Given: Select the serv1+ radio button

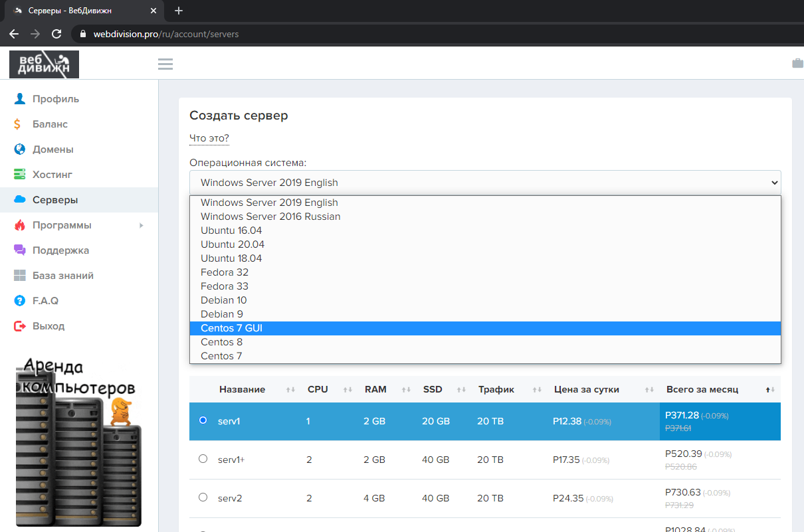Looking at the screenshot, I should click(x=203, y=459).
